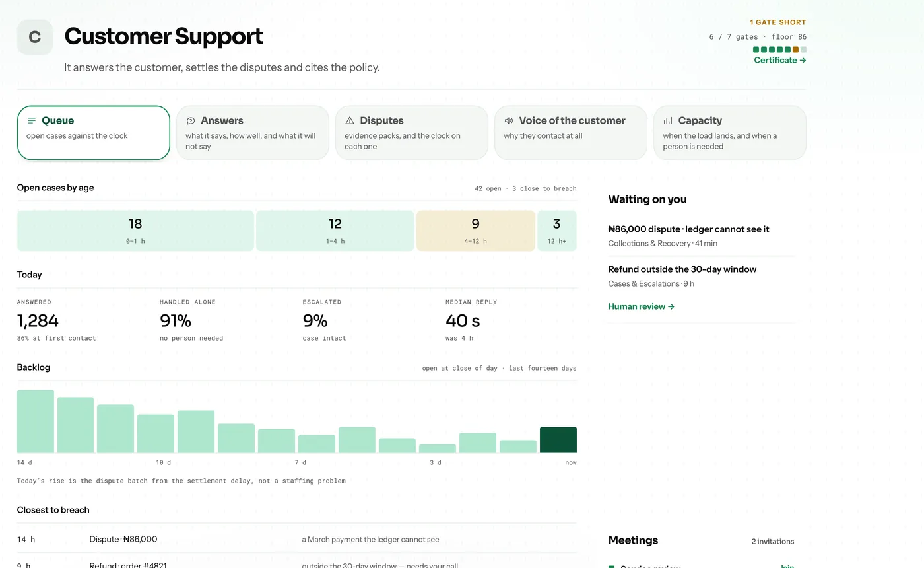Click the "42 open · 3 close to breach" summary

[x=525, y=188]
